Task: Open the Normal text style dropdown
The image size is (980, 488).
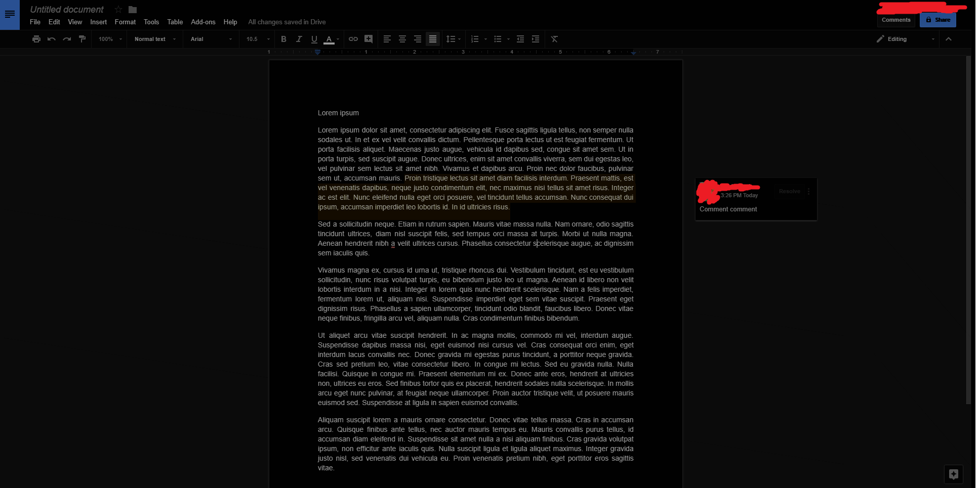Action: click(155, 39)
